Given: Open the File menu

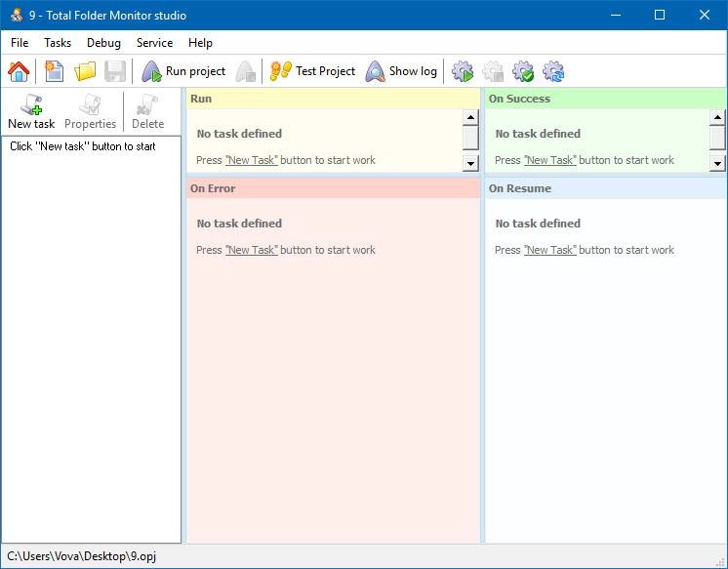Looking at the screenshot, I should [20, 43].
